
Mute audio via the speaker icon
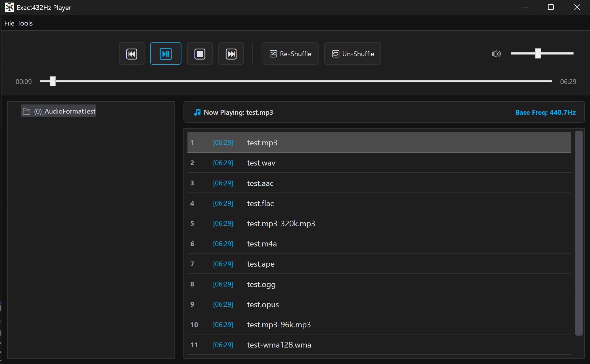point(496,54)
